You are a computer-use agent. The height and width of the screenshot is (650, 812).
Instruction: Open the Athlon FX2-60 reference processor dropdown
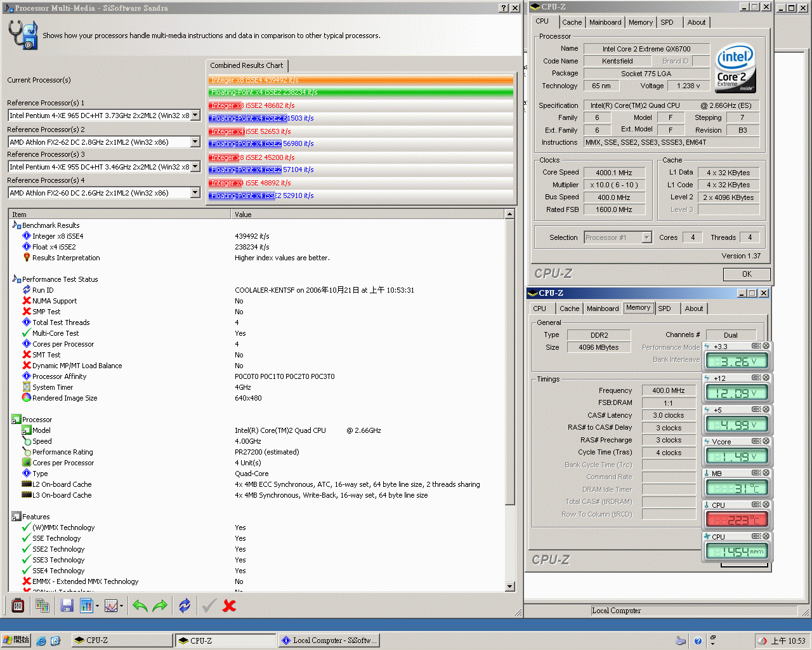[x=195, y=193]
